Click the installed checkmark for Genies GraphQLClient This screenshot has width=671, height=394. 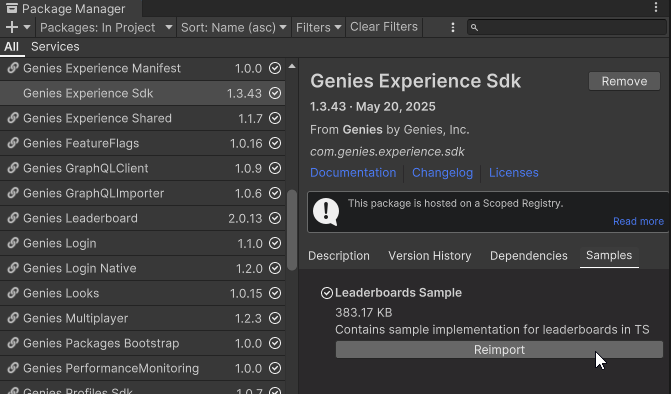pyautogui.click(x=275, y=168)
